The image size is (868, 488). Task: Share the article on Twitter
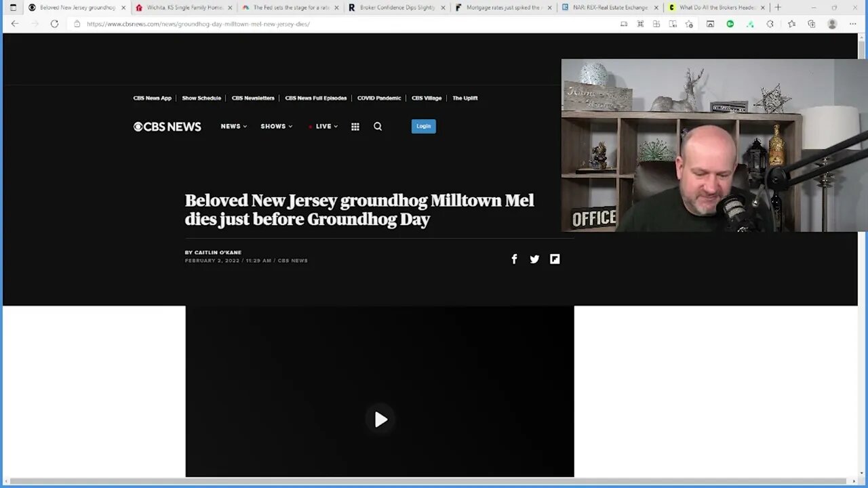534,259
